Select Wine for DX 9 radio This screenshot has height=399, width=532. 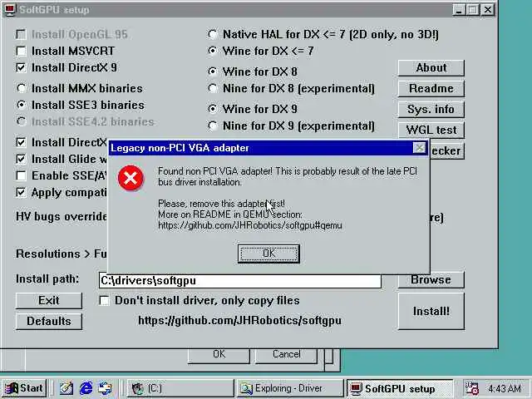pos(213,109)
